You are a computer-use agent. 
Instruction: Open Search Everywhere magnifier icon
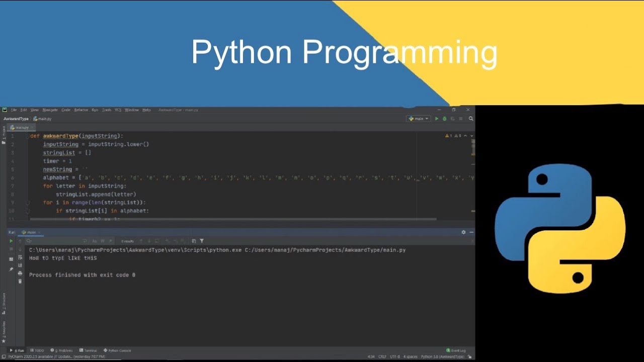(471, 119)
